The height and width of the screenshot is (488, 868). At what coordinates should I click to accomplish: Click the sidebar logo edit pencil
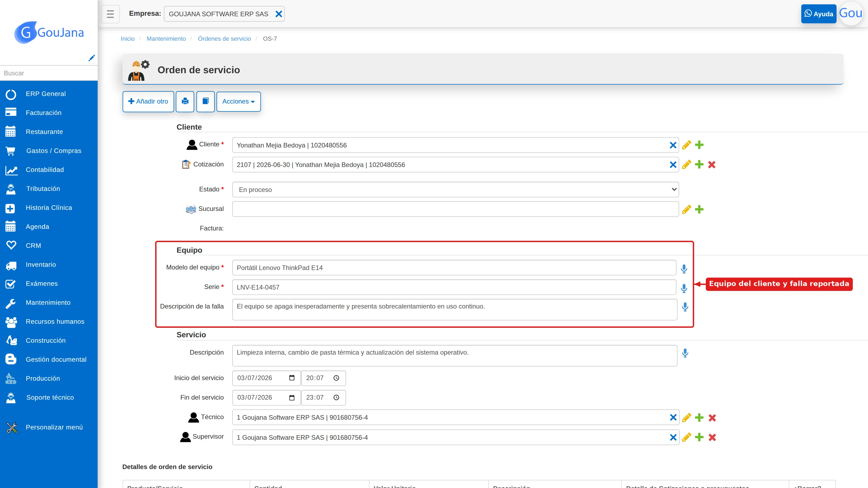(x=91, y=58)
